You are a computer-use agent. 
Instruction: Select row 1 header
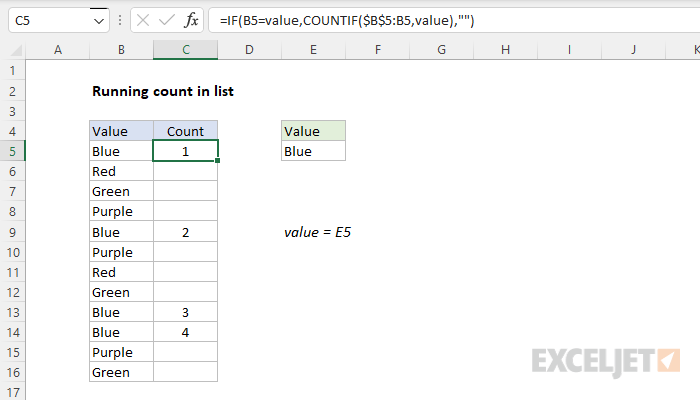(12, 71)
